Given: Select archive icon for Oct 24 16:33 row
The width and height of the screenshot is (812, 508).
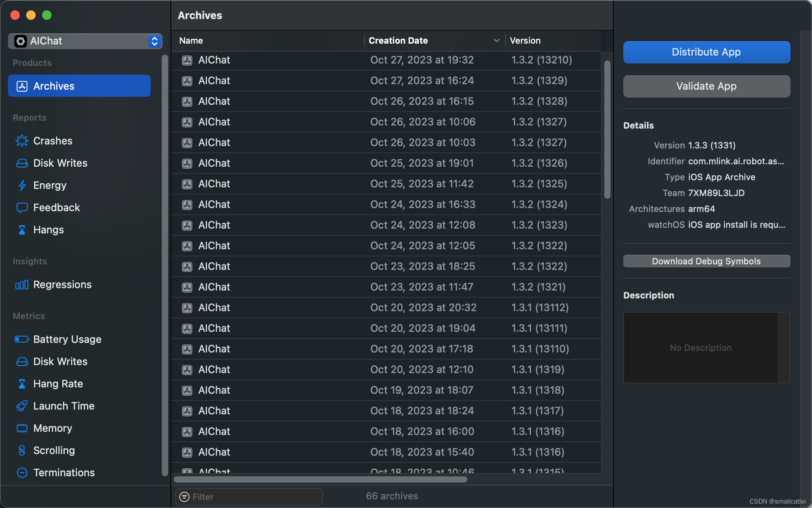Looking at the screenshot, I should click(x=187, y=205).
